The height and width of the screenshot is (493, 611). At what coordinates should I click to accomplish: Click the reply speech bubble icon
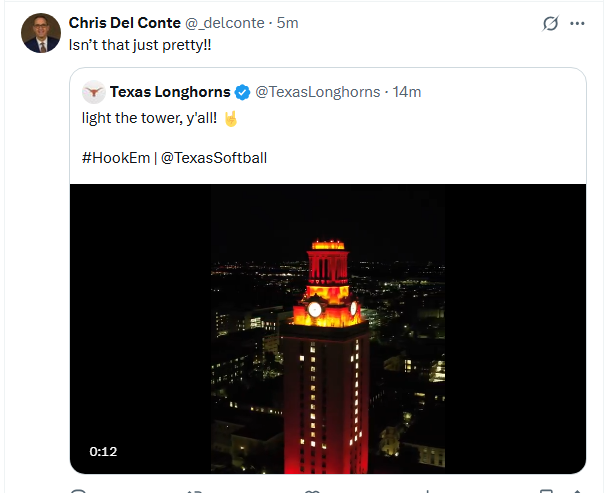pos(78,491)
